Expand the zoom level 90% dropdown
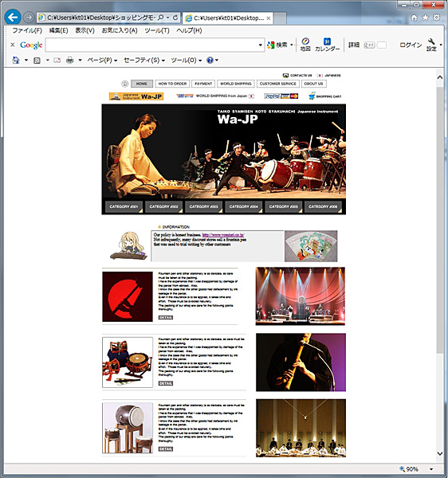The height and width of the screenshot is (478, 448). click(431, 469)
